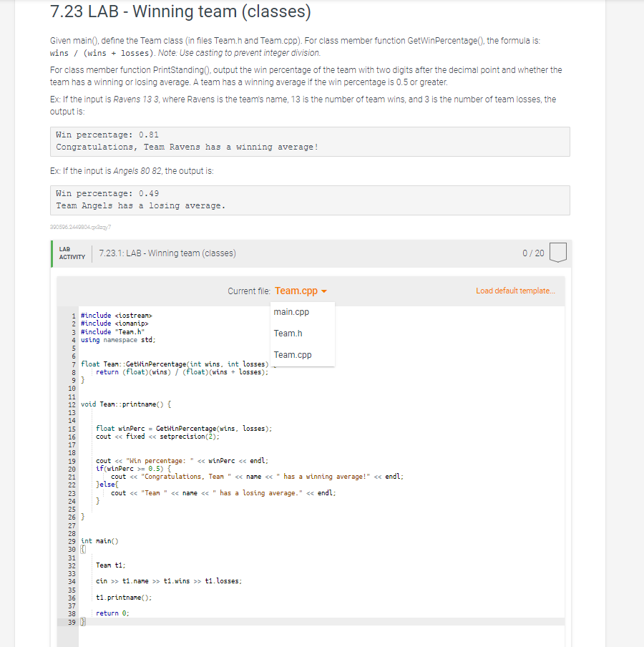Click Team Angels has a losing average text

tap(141, 205)
